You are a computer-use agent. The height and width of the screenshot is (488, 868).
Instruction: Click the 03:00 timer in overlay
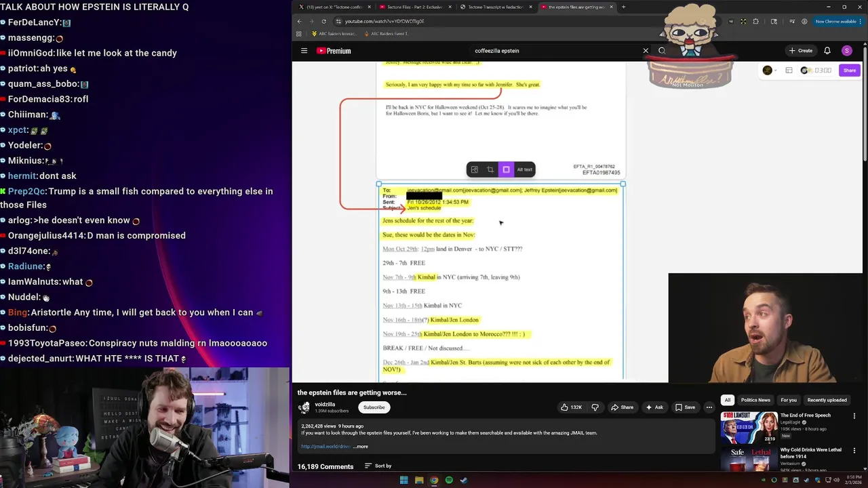click(823, 70)
